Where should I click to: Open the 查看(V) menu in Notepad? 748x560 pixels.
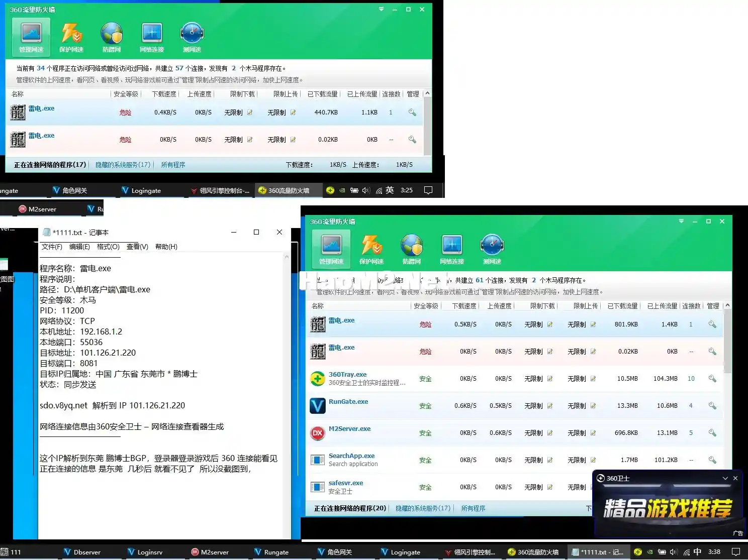point(137,247)
